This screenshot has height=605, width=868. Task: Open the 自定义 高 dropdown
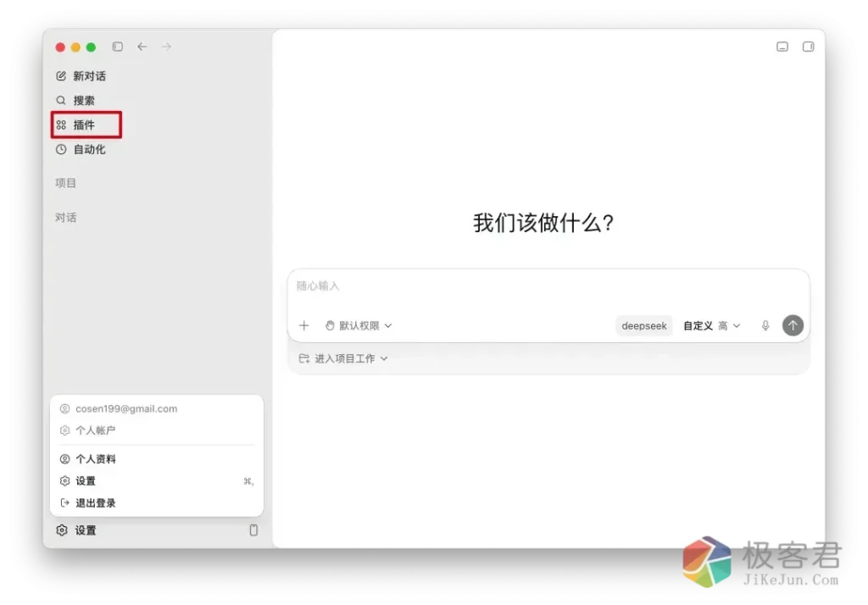coord(711,325)
